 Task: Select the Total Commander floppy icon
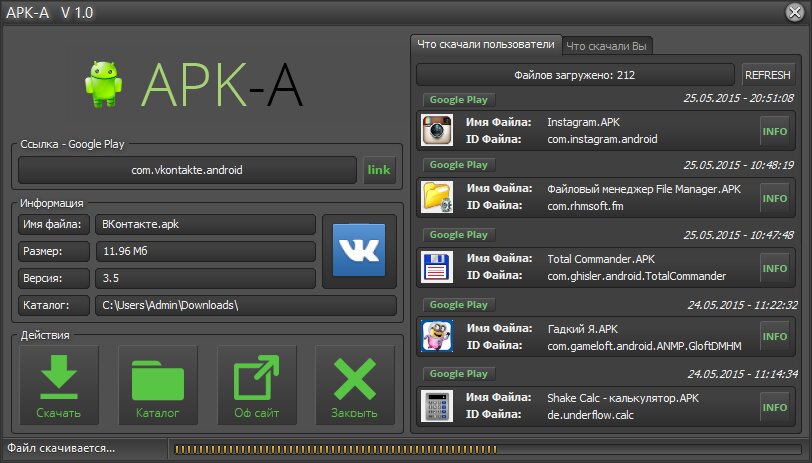click(x=437, y=267)
